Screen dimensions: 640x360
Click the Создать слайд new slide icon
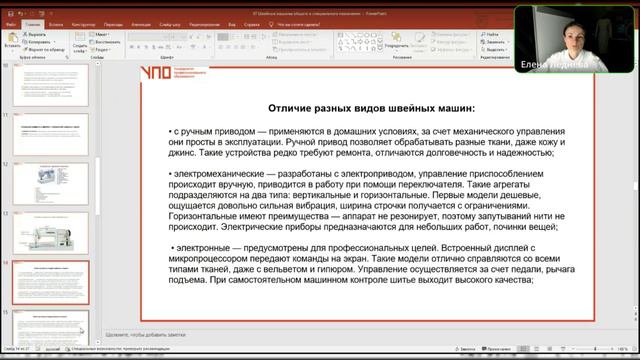(80, 38)
